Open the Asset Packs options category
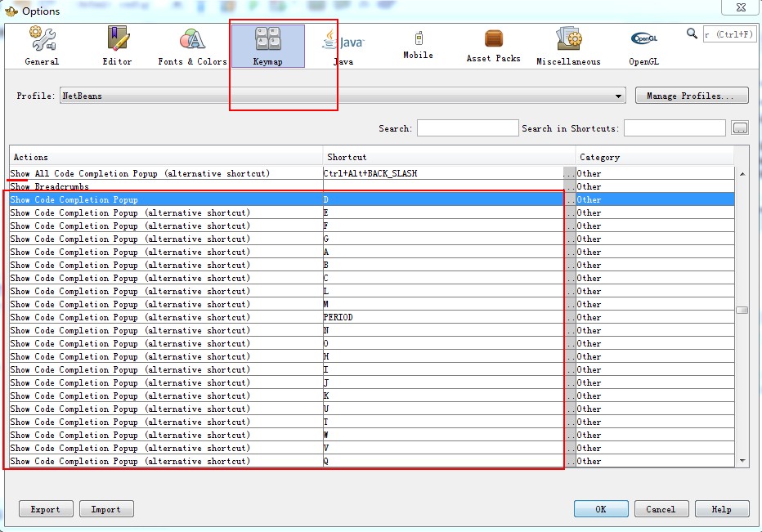Screen dimensions: 762x532 coord(493,46)
